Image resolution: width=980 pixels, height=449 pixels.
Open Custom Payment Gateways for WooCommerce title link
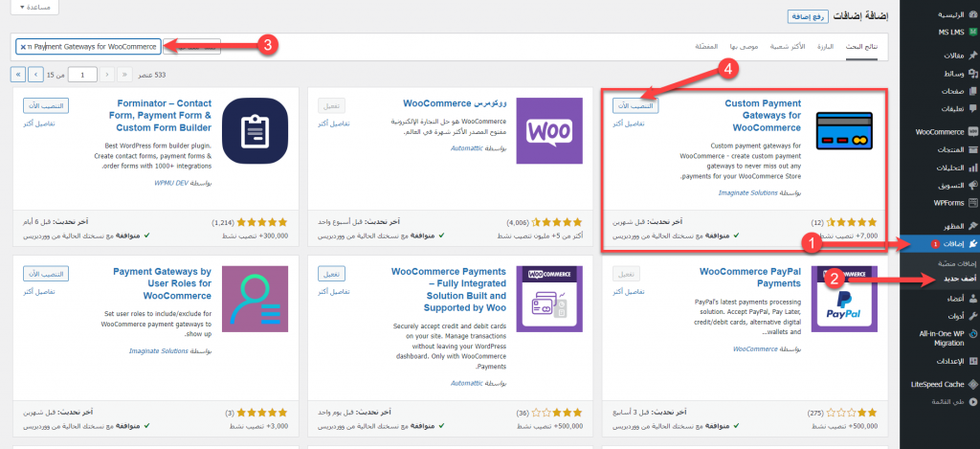(x=763, y=116)
